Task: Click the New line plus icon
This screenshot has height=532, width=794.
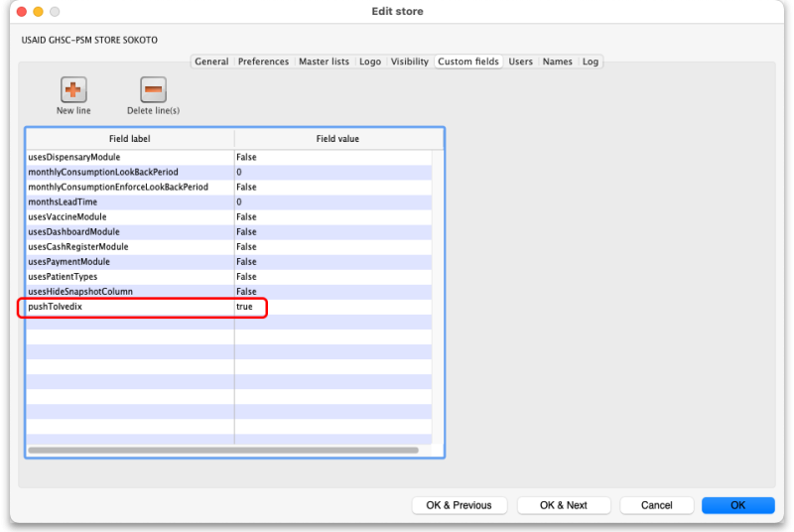Action: point(73,90)
